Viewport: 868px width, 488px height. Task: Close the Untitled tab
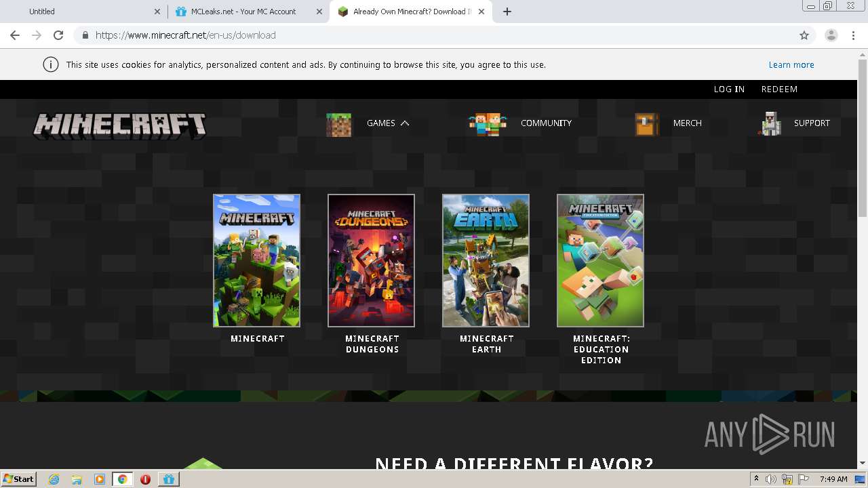pyautogui.click(x=157, y=12)
